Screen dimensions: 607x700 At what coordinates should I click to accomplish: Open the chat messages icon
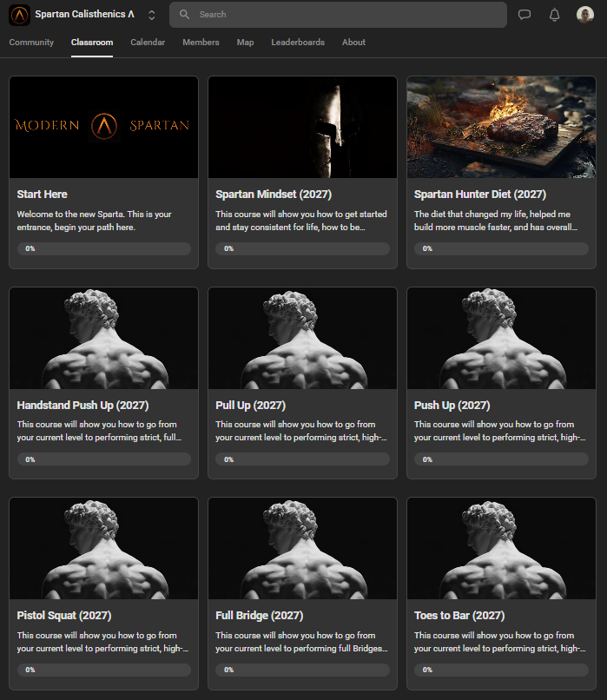point(525,15)
